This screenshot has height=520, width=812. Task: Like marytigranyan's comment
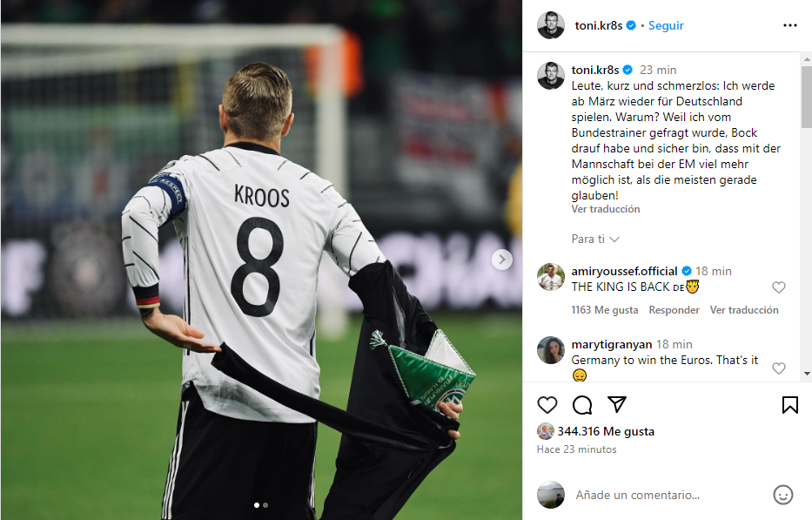coord(778,368)
